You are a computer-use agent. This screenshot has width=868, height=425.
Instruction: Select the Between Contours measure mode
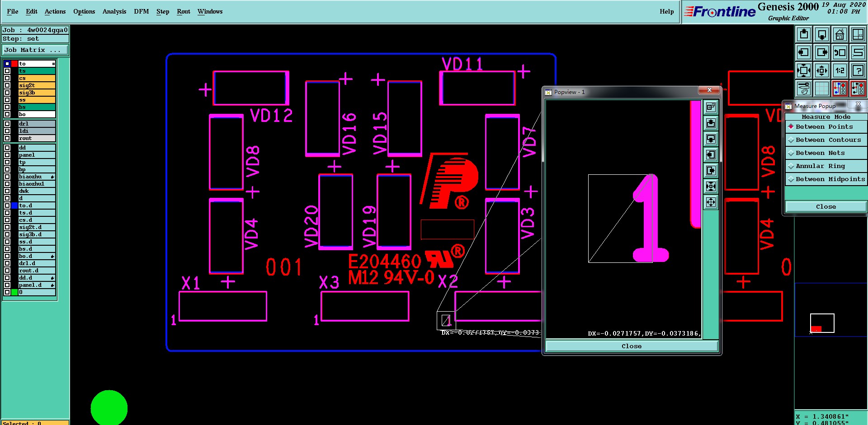tap(826, 140)
